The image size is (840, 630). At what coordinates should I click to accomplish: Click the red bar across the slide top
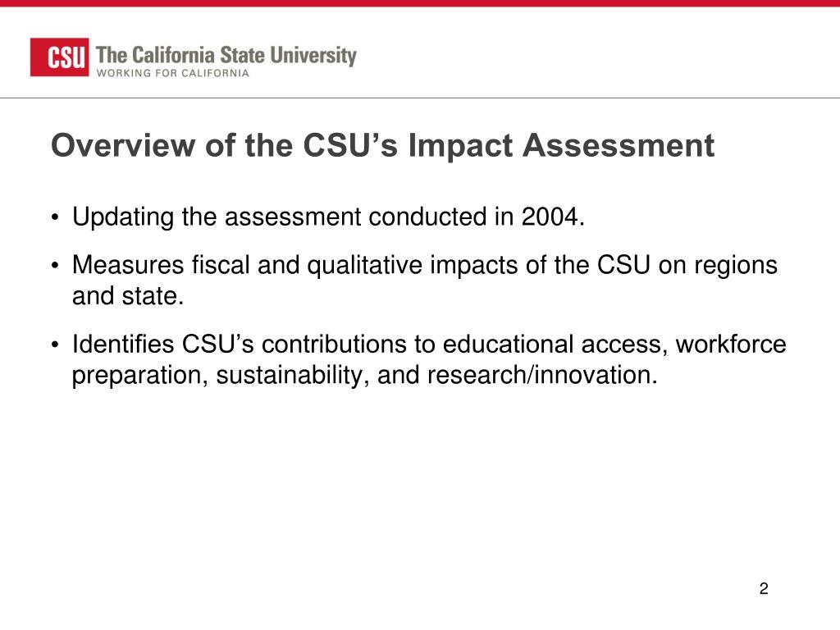click(x=420, y=3)
